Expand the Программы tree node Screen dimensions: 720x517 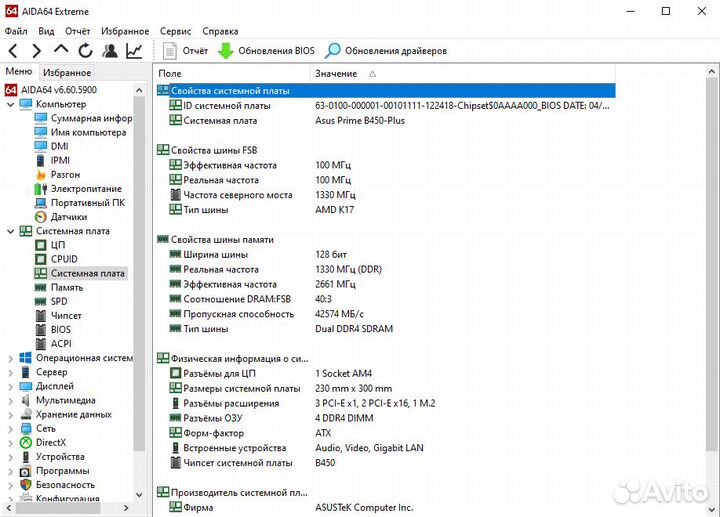pos(11,472)
